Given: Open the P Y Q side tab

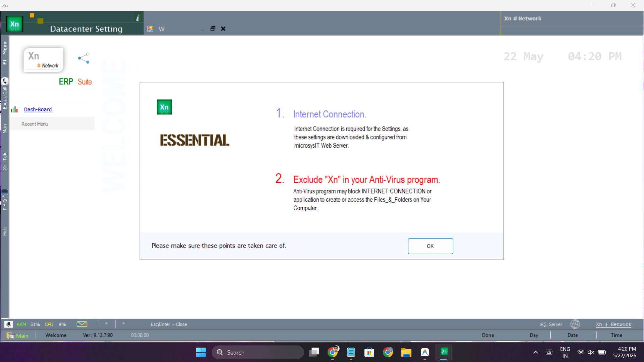Looking at the screenshot, I should coord(5,204).
